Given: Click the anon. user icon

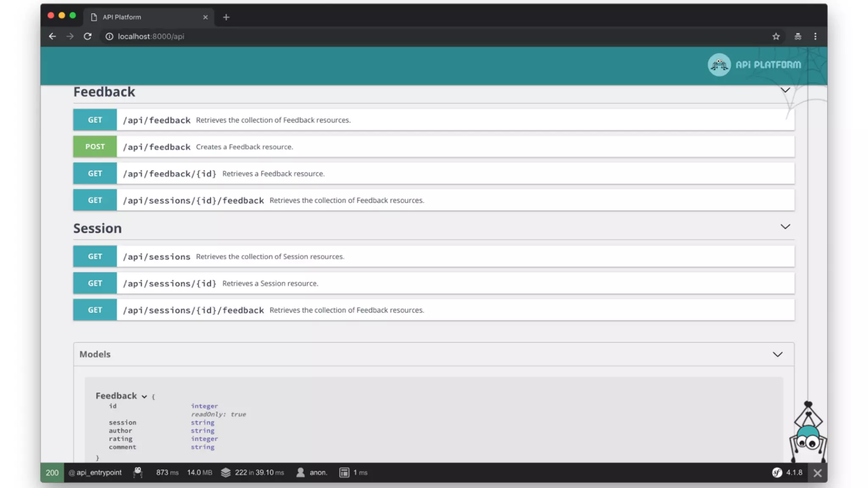Looking at the screenshot, I should click(300, 472).
